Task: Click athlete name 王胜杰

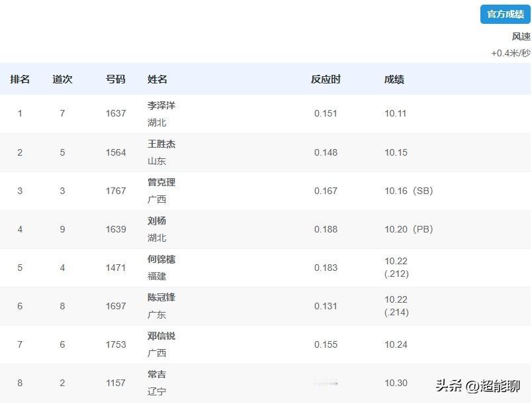Action: 161,144
